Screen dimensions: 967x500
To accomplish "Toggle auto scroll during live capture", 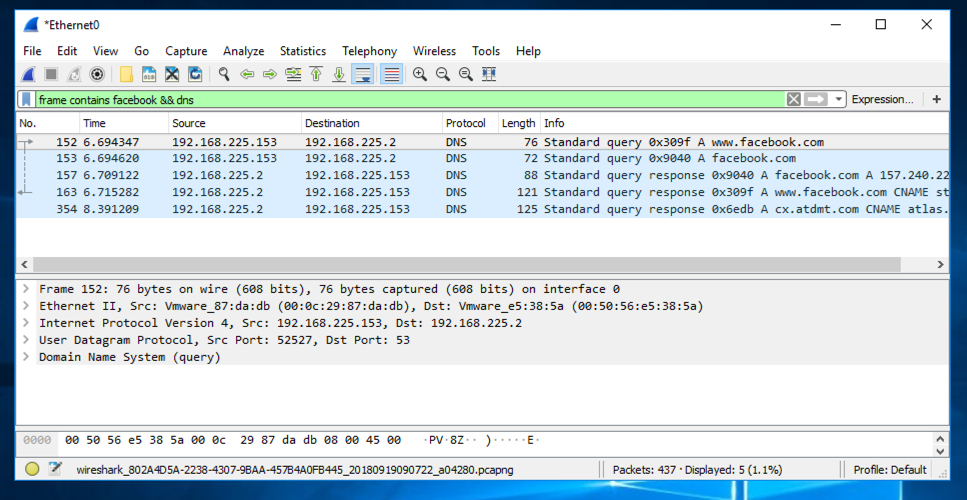I will [x=362, y=75].
